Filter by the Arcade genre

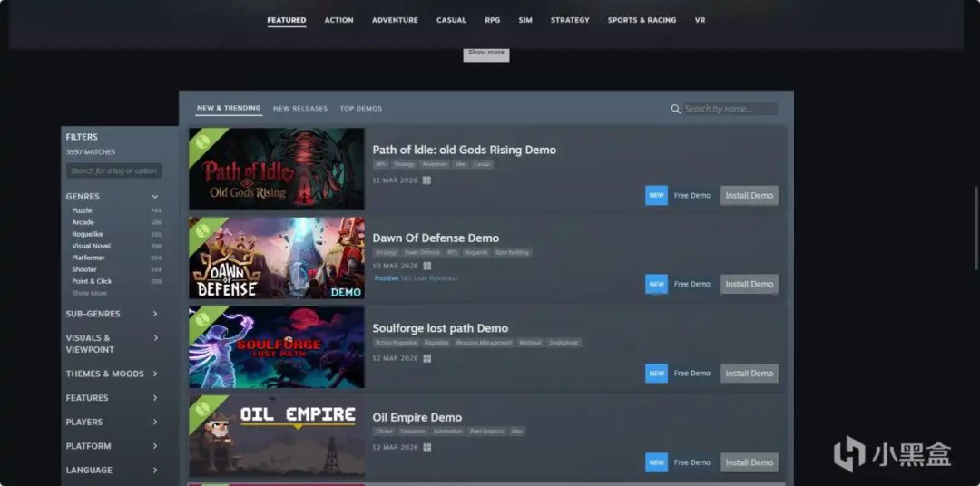[83, 222]
